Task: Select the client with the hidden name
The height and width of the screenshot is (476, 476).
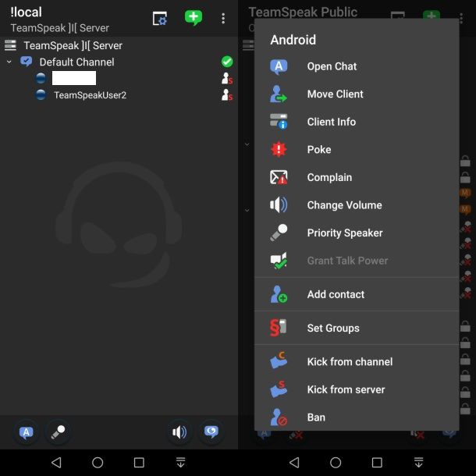Action: pos(74,78)
